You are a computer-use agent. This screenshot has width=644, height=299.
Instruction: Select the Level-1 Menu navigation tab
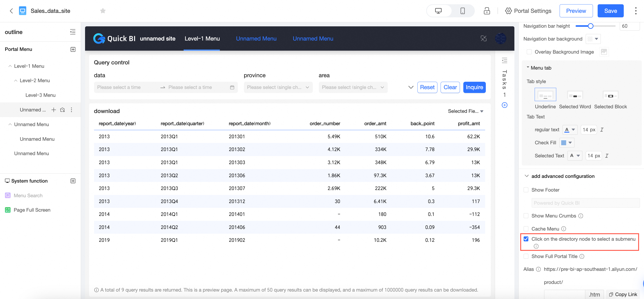[x=202, y=39]
